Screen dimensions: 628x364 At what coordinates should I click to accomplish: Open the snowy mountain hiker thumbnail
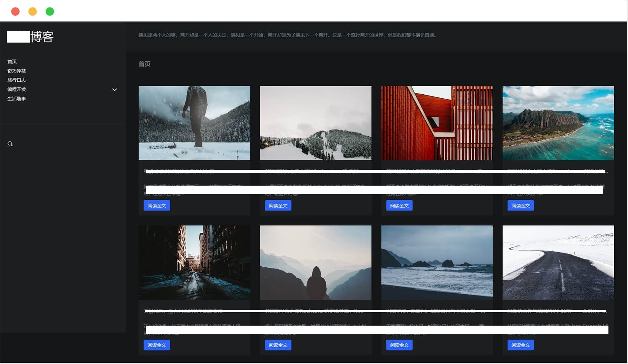click(x=194, y=123)
